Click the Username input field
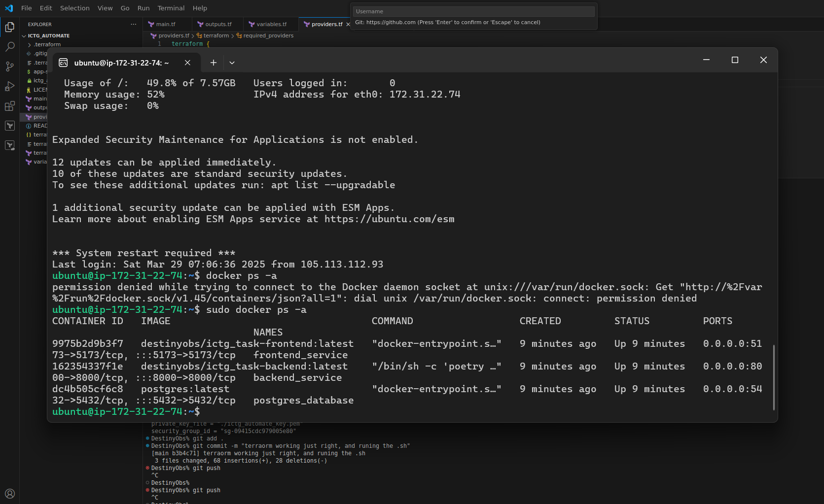This screenshot has width=824, height=504. [474, 11]
